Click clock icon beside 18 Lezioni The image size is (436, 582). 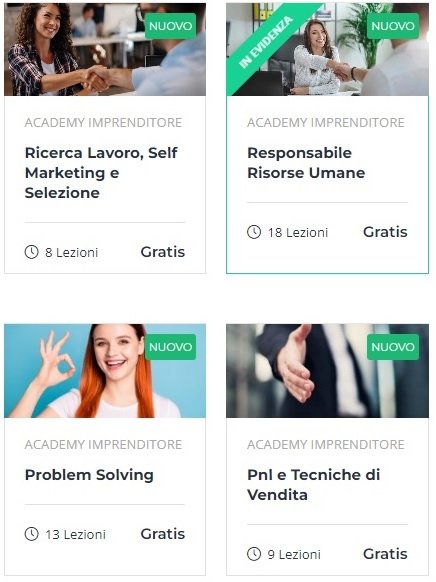[x=254, y=232]
